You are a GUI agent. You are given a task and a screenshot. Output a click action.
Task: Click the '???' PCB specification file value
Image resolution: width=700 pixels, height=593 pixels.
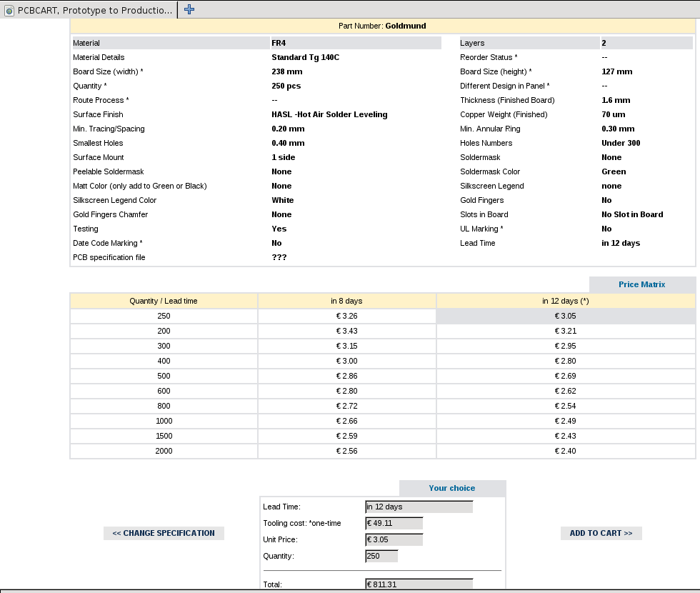tap(279, 257)
